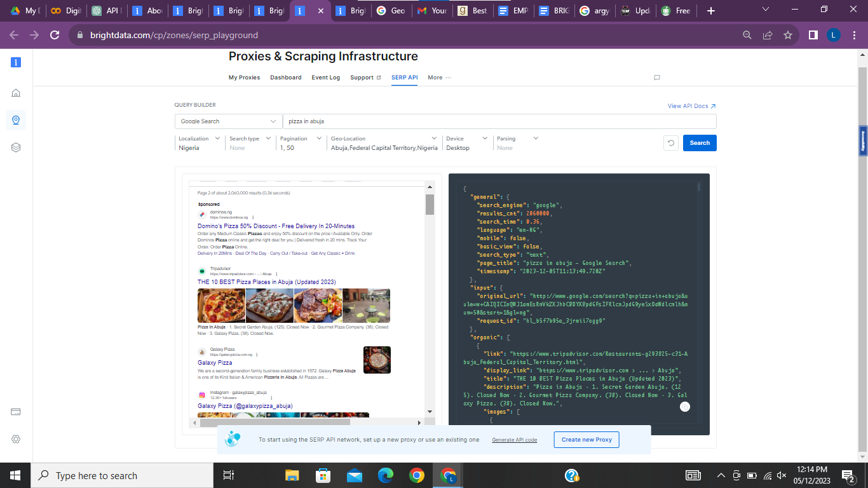Click the Task View taskbar icon
868x488 pixels.
click(x=229, y=475)
